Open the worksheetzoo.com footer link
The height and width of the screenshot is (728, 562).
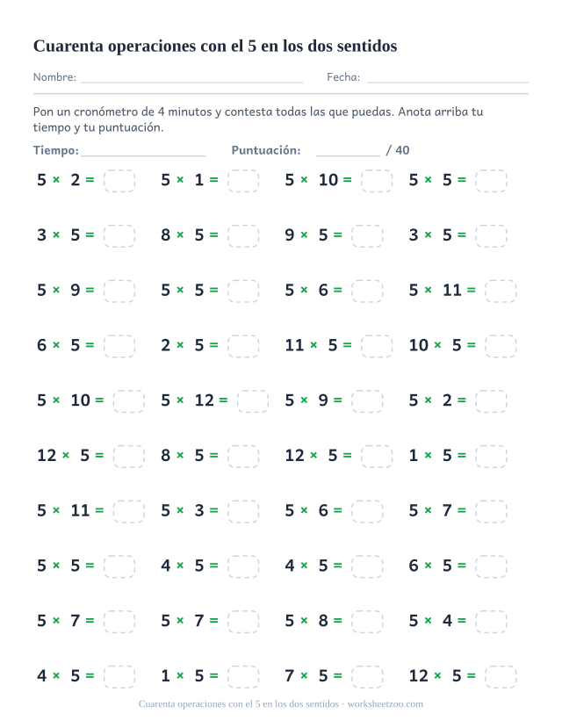pos(385,704)
